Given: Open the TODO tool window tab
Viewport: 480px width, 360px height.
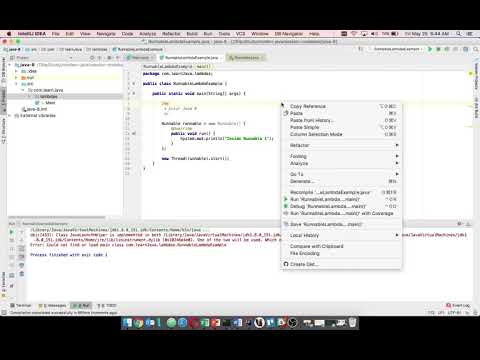Looking at the screenshot, I should pyautogui.click(x=107, y=305).
